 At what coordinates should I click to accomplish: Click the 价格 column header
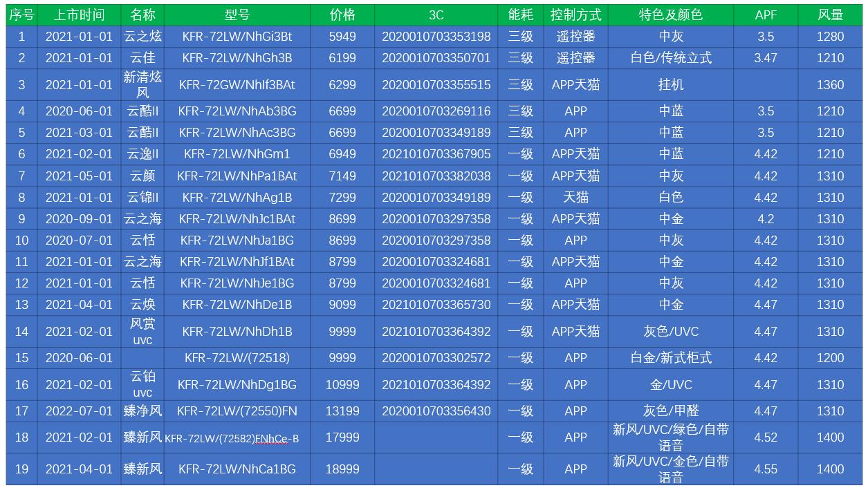coord(341,12)
